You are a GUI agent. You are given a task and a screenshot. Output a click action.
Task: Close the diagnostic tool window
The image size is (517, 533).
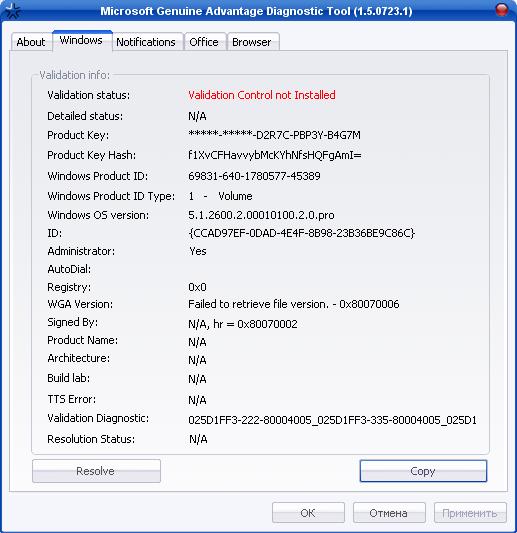(502, 10)
